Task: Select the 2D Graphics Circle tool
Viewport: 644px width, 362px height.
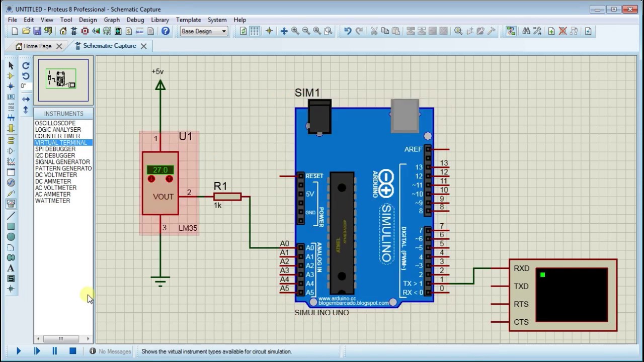Action: point(11,237)
